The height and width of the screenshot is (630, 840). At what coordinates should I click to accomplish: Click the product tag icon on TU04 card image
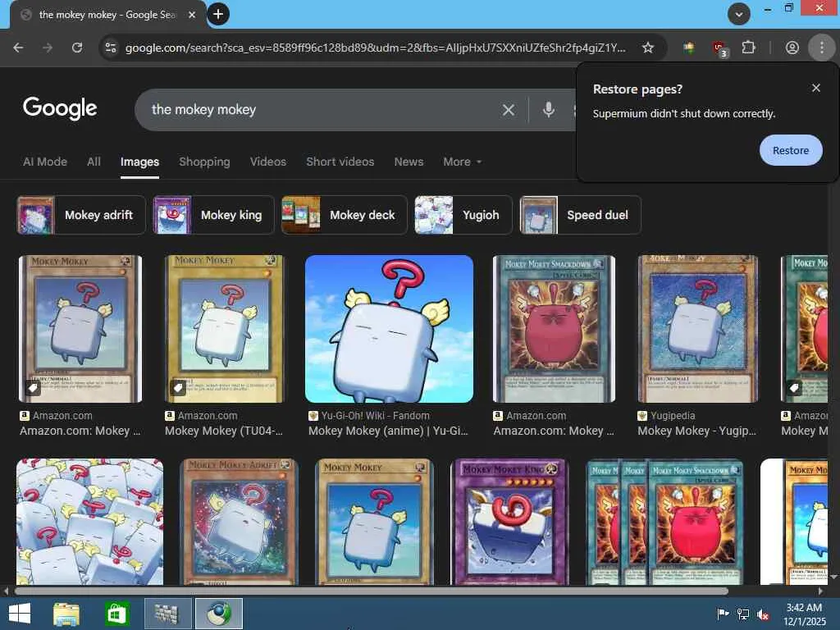178,388
